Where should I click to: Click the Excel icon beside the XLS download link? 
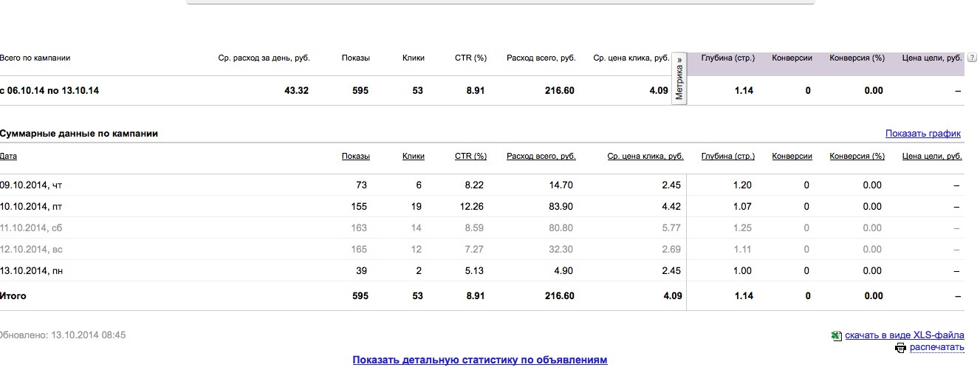point(837,335)
